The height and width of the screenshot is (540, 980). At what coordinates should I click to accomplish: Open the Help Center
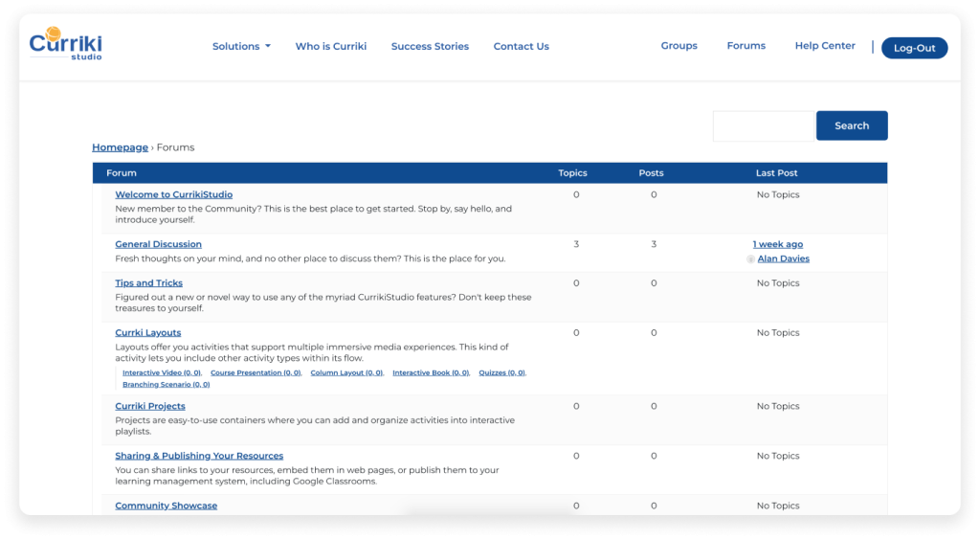(825, 46)
